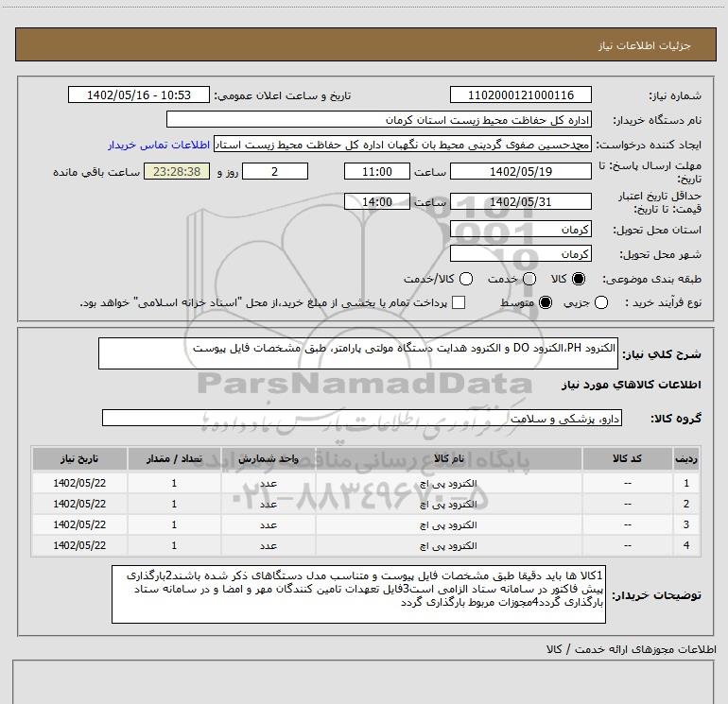Click the goods group field دارو، پزشکی و سلامت

coord(362,418)
